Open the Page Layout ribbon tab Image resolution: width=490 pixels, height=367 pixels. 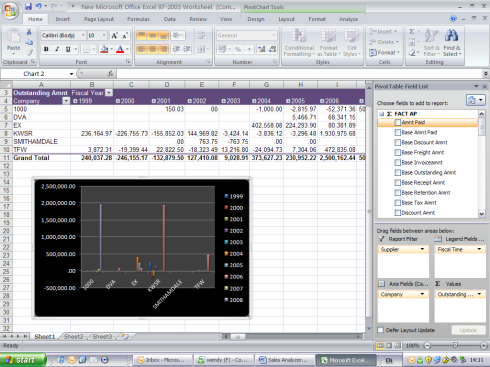coord(99,19)
